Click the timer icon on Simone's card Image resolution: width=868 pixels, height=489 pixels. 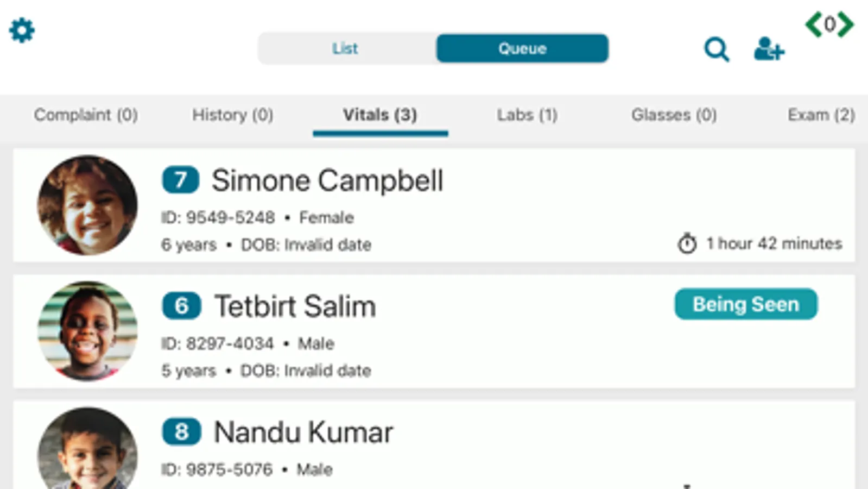(x=687, y=243)
